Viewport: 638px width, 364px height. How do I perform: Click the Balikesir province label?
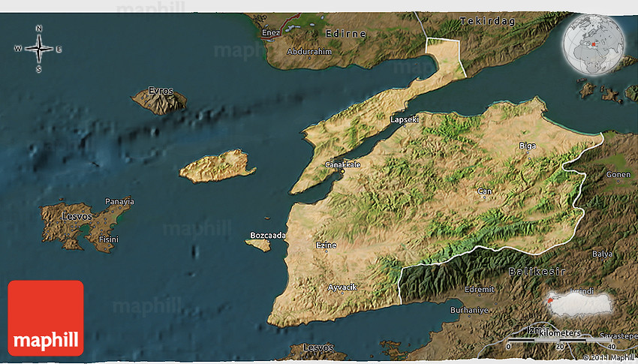click(536, 271)
